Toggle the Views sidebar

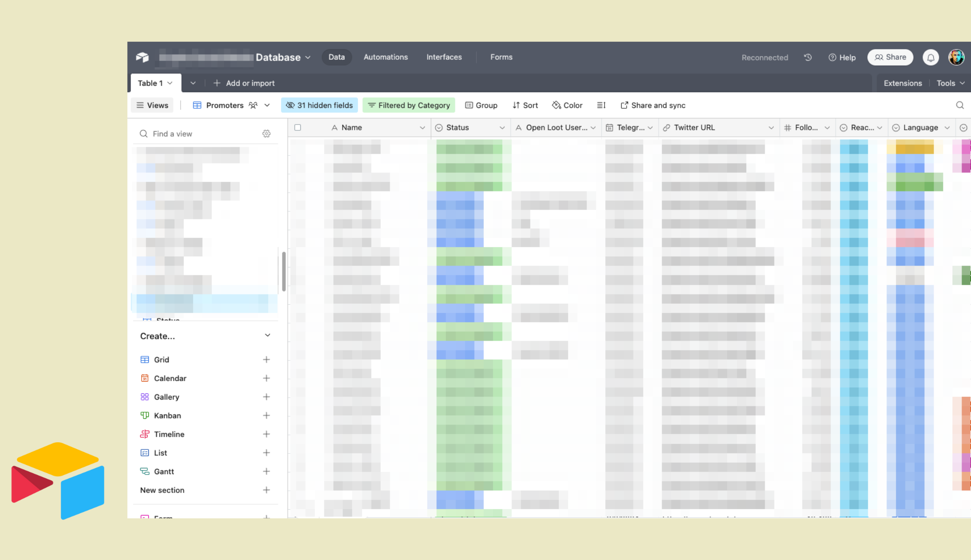tap(152, 105)
